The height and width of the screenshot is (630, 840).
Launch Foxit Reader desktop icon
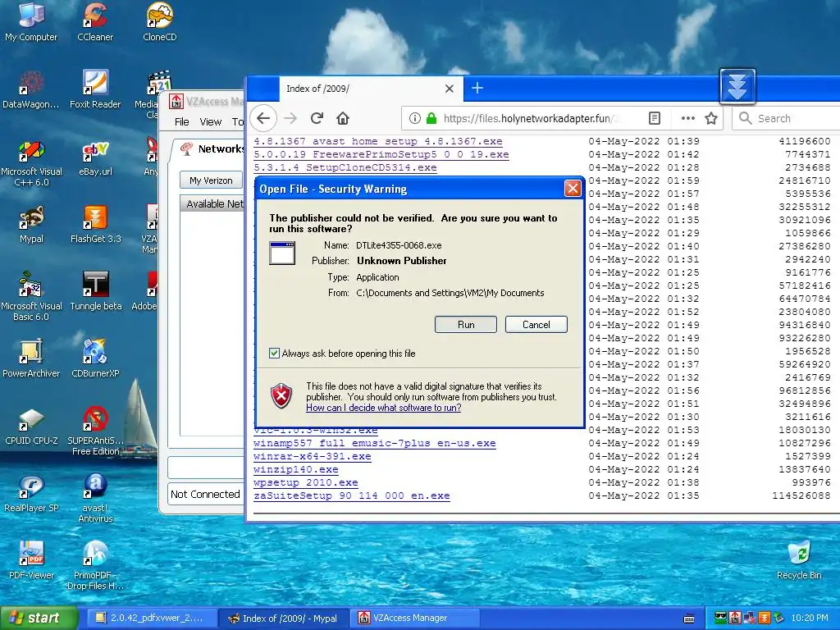click(95, 89)
